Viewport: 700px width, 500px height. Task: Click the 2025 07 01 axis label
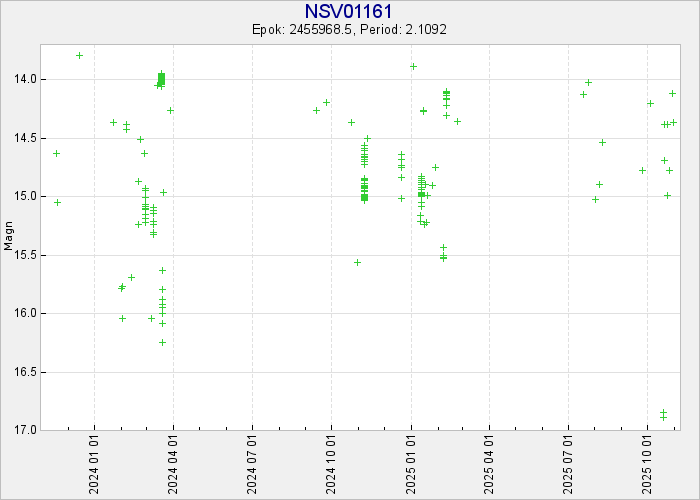pyautogui.click(x=568, y=464)
